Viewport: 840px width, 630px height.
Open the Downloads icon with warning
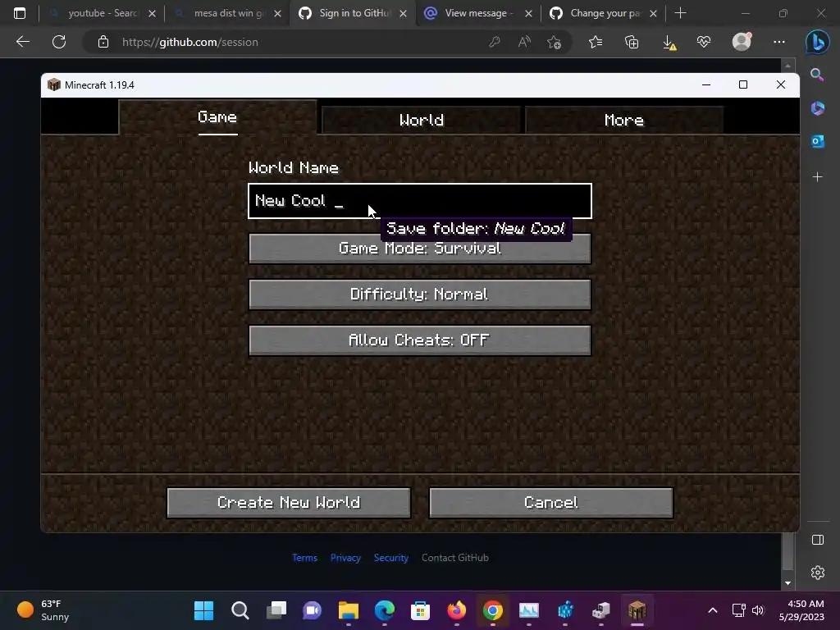pyautogui.click(x=669, y=42)
